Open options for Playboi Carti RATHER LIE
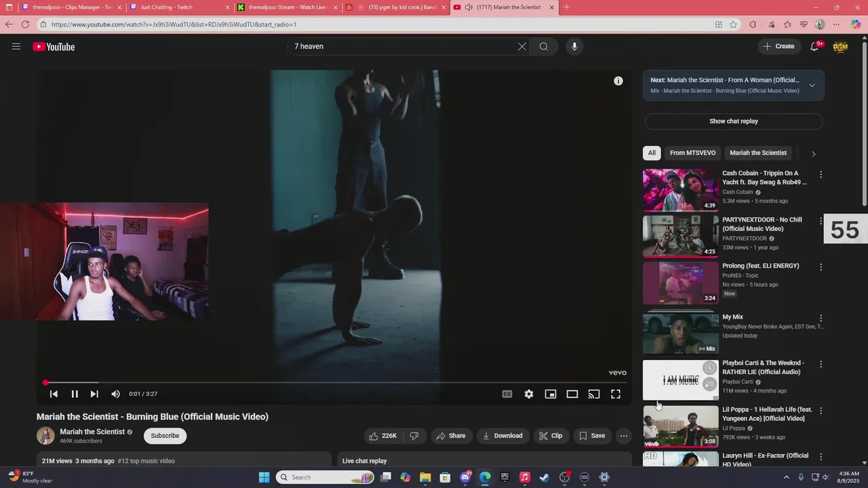Viewport: 868px width, 488px height. coord(821,364)
